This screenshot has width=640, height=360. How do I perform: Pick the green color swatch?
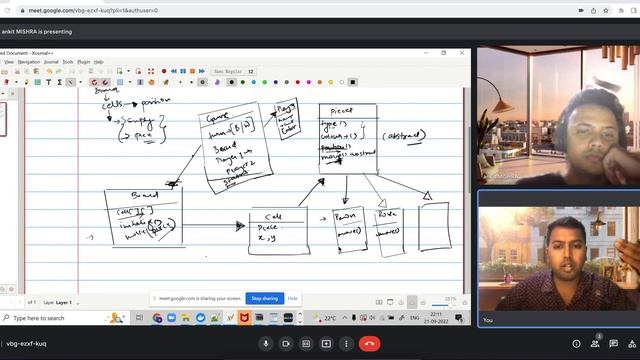[242, 82]
